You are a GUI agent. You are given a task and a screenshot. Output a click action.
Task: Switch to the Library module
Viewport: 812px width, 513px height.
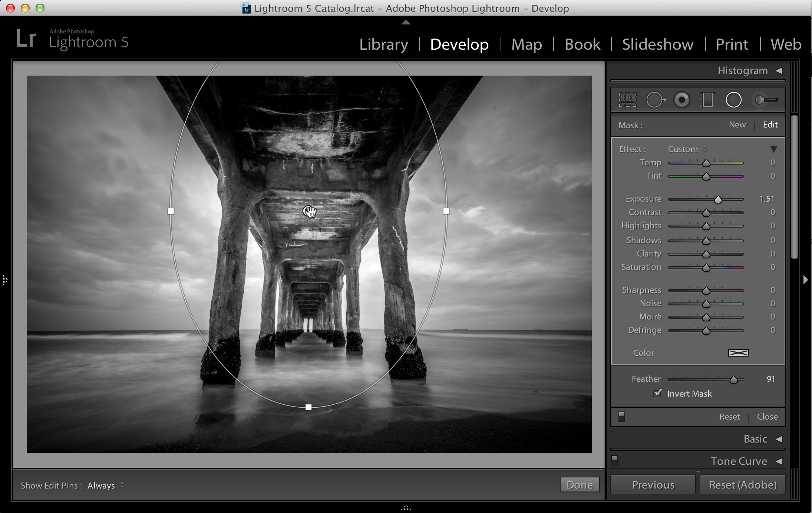coord(384,44)
